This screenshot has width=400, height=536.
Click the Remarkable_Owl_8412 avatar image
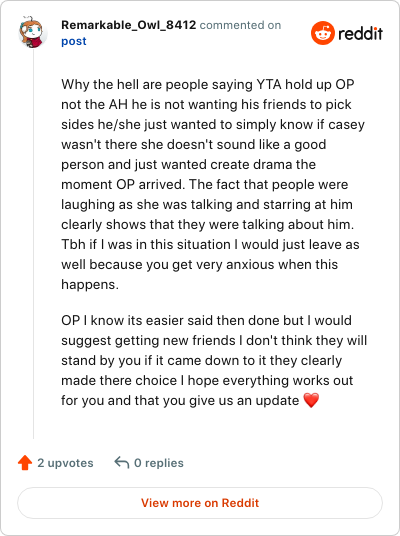tap(32, 32)
